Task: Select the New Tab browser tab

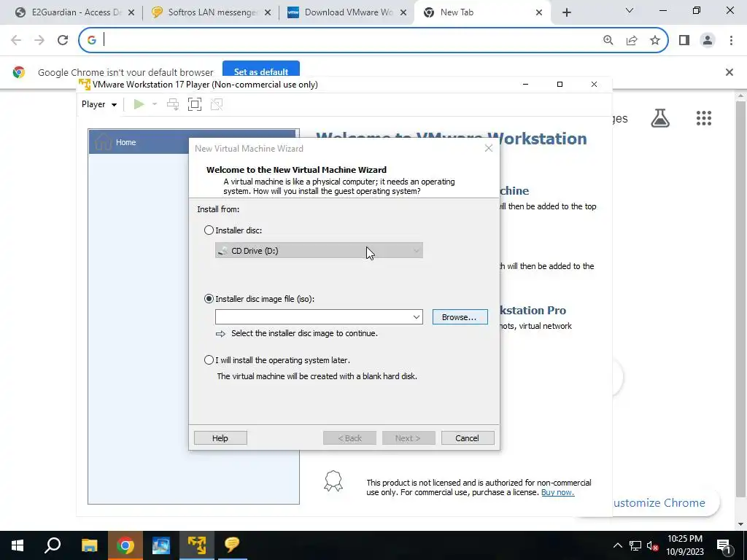Action: click(482, 12)
